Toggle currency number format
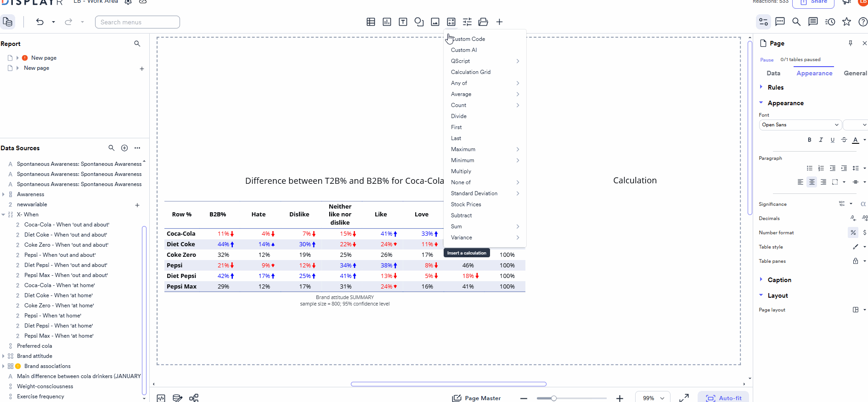 click(x=864, y=232)
